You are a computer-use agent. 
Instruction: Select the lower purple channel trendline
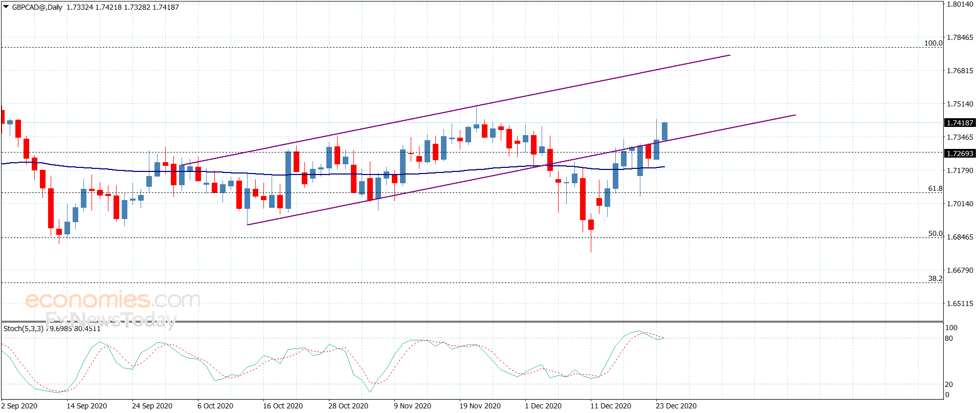pos(522,169)
